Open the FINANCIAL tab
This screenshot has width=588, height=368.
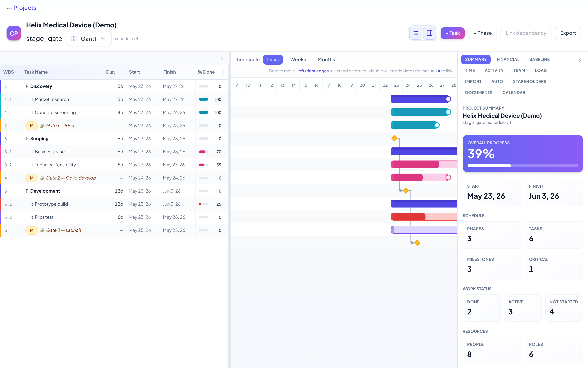pyautogui.click(x=508, y=59)
